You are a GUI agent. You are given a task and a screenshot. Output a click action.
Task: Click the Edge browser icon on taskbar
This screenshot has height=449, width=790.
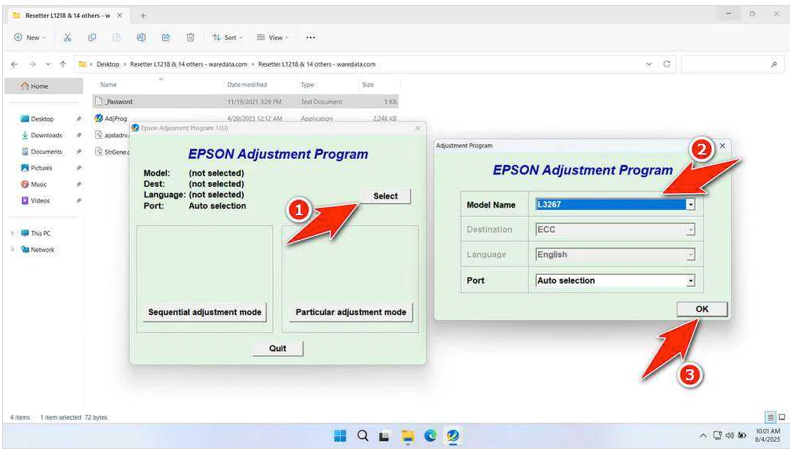(430, 436)
